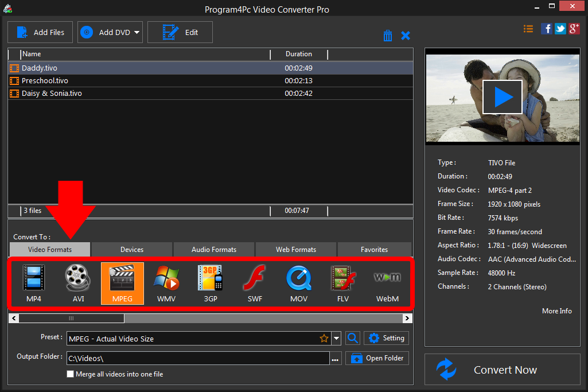The height and width of the screenshot is (392, 588).
Task: Click the Edit button
Action: [x=180, y=32]
